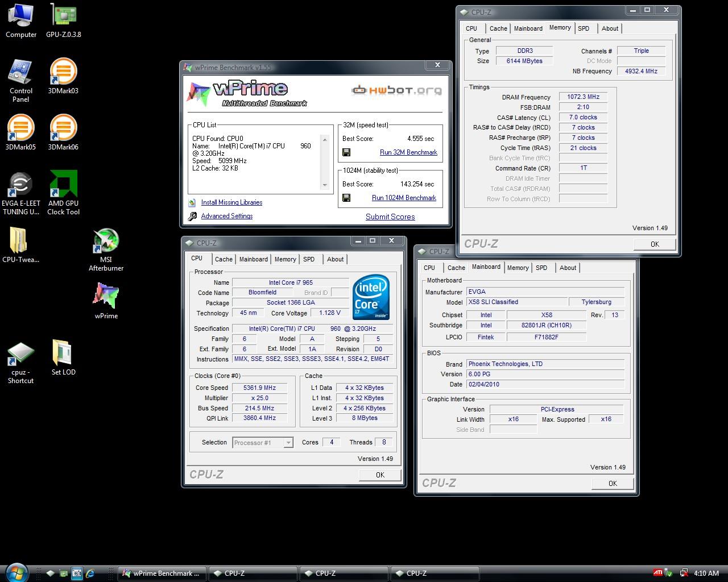Click the Model field X58 SLI Classified

[x=517, y=302]
